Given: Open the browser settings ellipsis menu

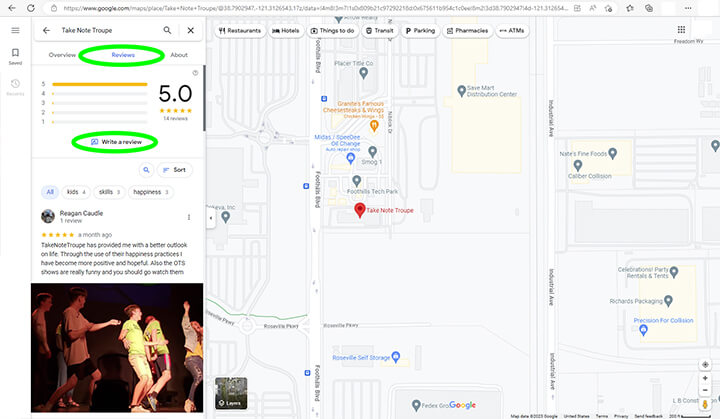Looking at the screenshot, I should coord(688,8).
